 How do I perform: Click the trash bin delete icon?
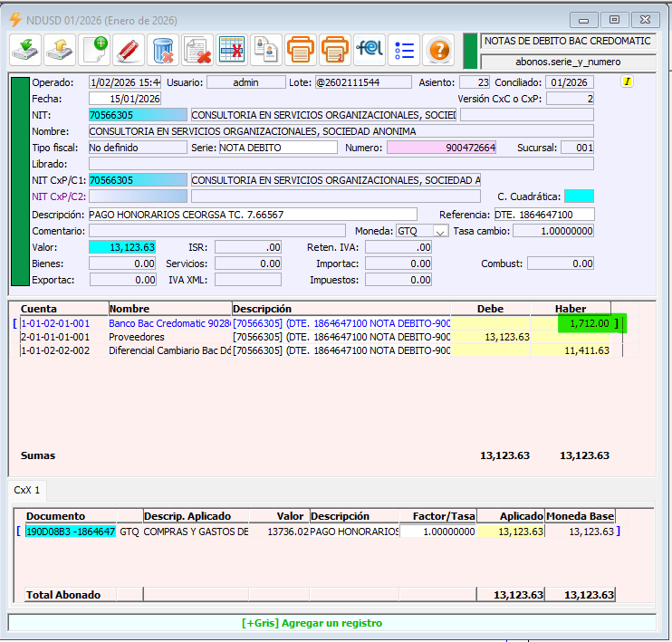tap(163, 49)
